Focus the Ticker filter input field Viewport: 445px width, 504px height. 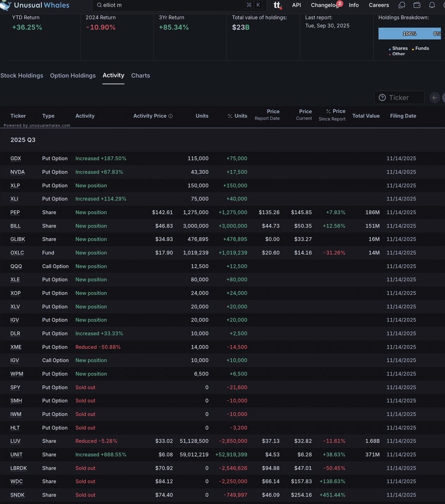pyautogui.click(x=404, y=97)
